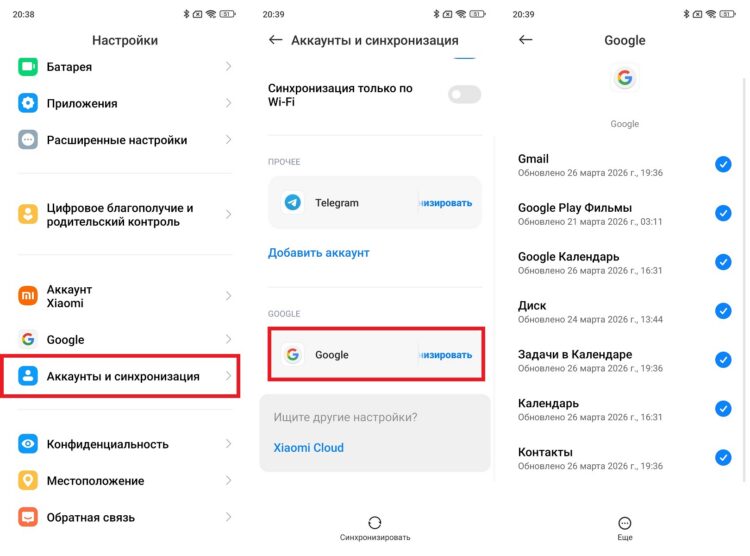750x556 pixels.
Task: Tap the Location pin icon
Action: click(28, 480)
